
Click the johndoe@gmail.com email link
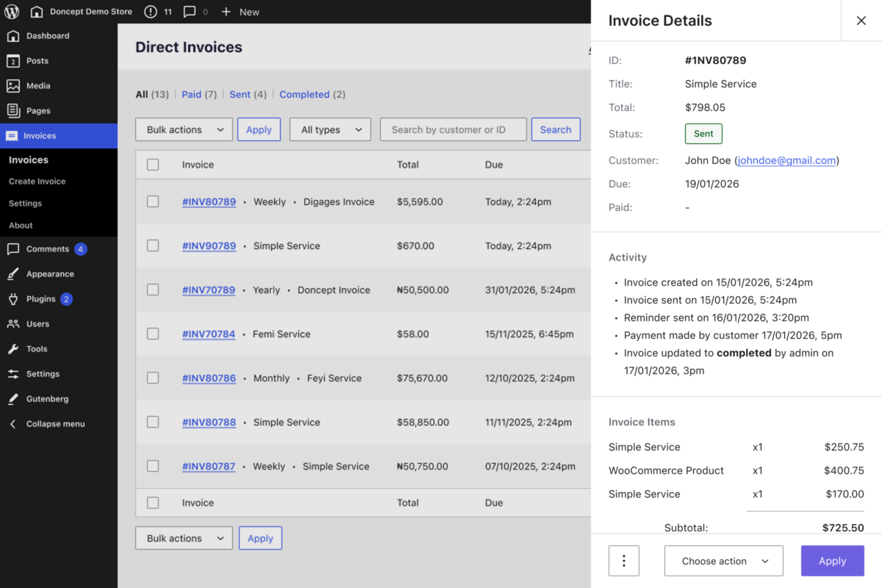tap(786, 160)
